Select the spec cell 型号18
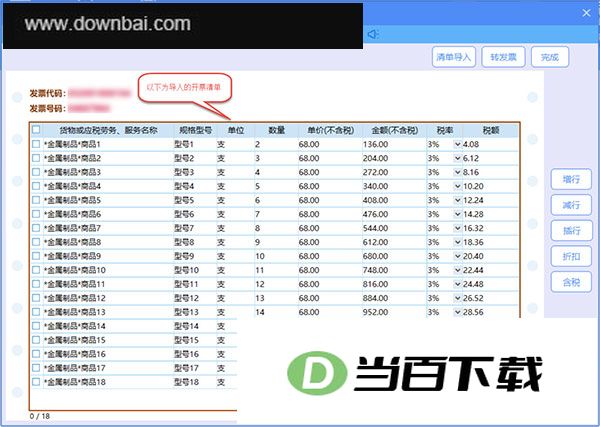 (x=195, y=382)
